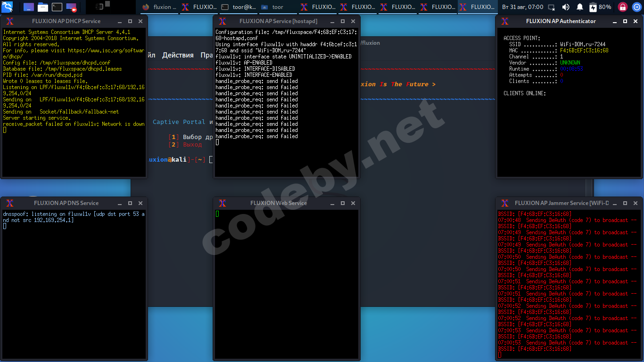This screenshot has width=644, height=362.
Task: Click the SSID line showing WiFi-DOM.ru-7244 in Authenticator
Action: point(557,44)
